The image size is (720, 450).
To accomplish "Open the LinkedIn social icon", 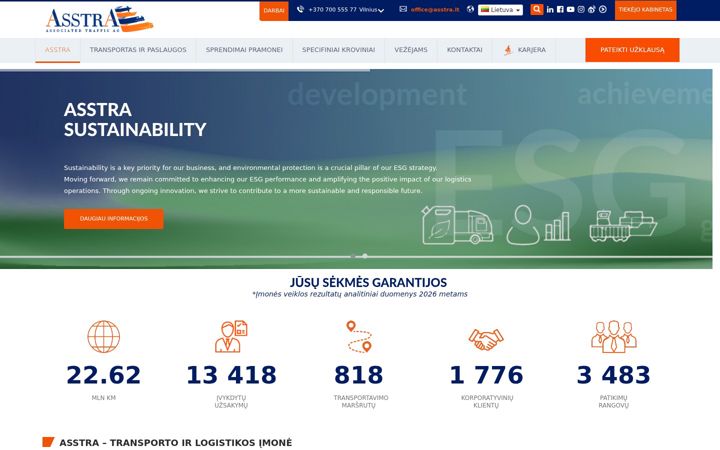I will 550,9.
